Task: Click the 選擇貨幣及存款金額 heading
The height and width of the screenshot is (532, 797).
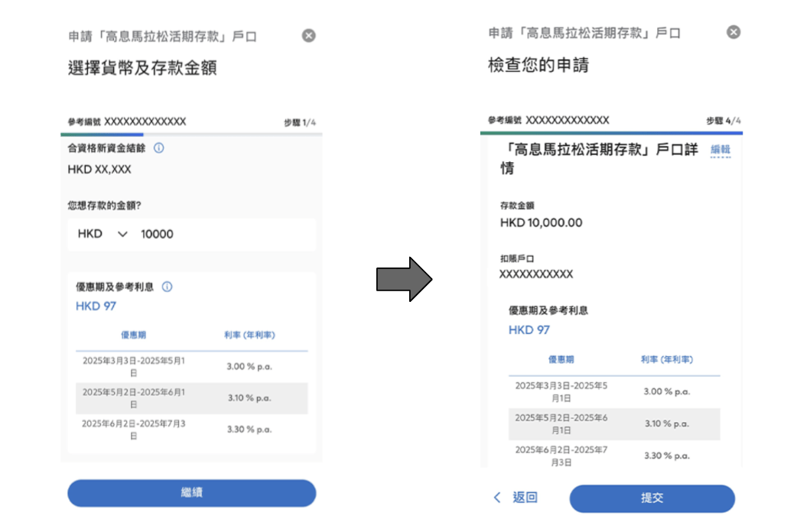Action: pos(142,67)
